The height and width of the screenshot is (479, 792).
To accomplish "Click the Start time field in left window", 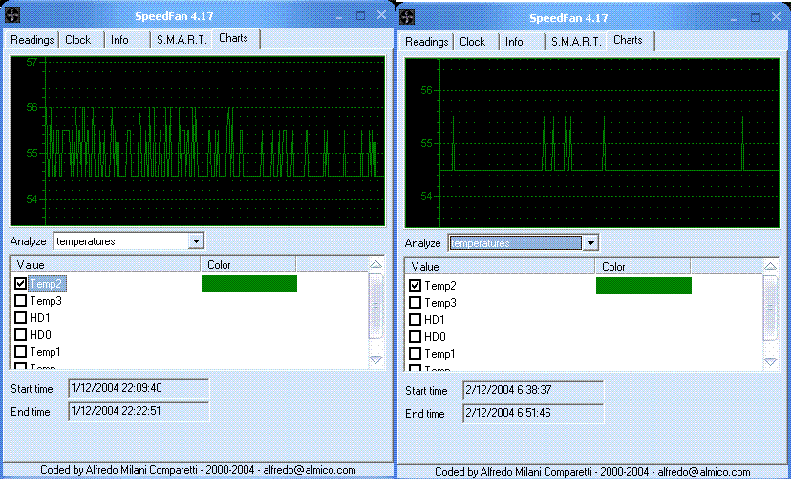I will (x=139, y=388).
